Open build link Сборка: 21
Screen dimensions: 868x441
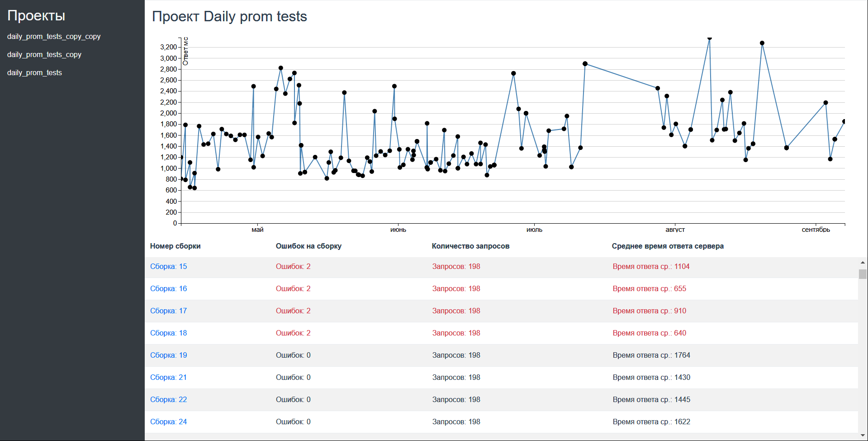168,377
